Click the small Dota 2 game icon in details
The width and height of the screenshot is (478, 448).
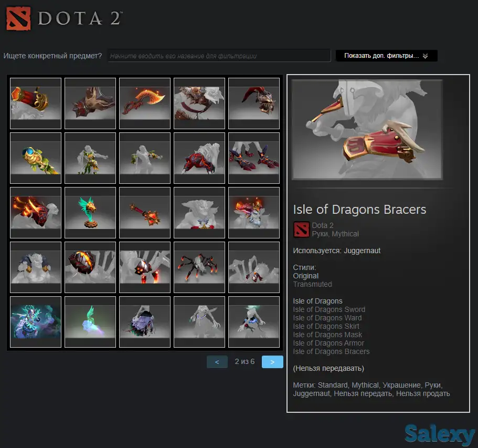(301, 230)
